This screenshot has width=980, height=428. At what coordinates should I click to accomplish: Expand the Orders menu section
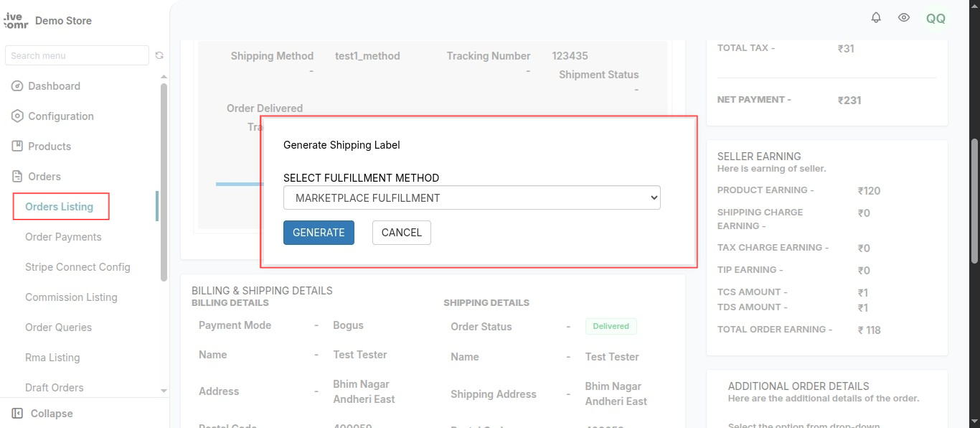point(44,177)
